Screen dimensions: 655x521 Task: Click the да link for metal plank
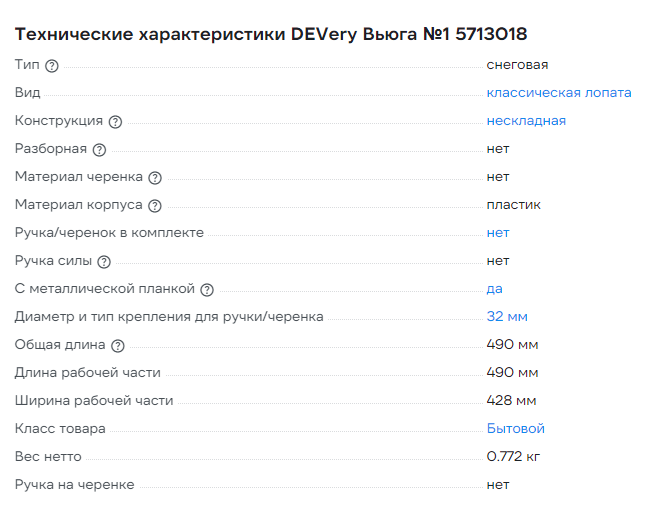click(x=494, y=289)
